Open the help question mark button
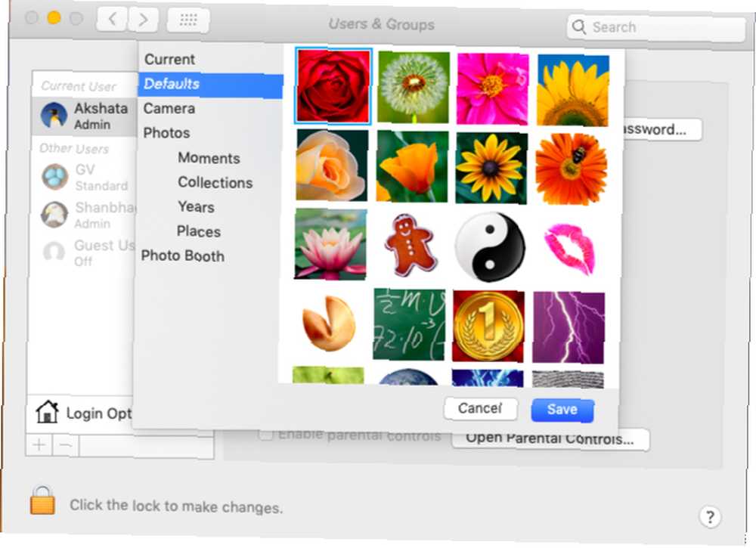The width and height of the screenshot is (756, 548). (709, 517)
